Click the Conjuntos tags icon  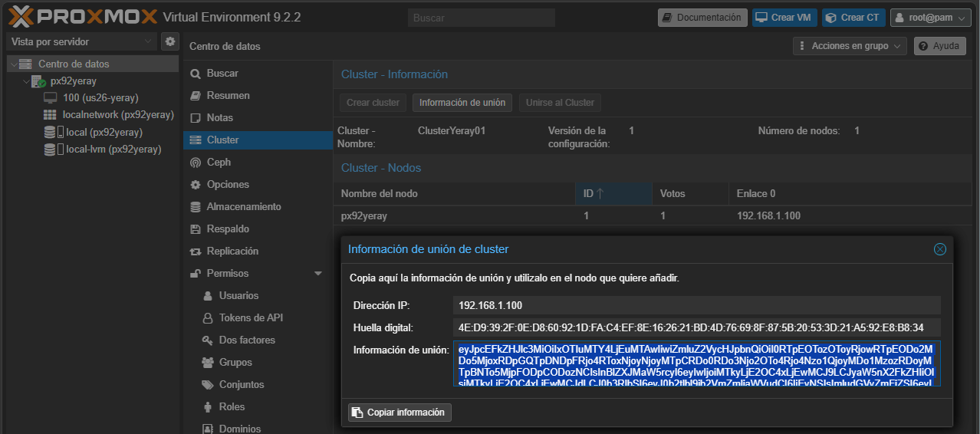207,385
